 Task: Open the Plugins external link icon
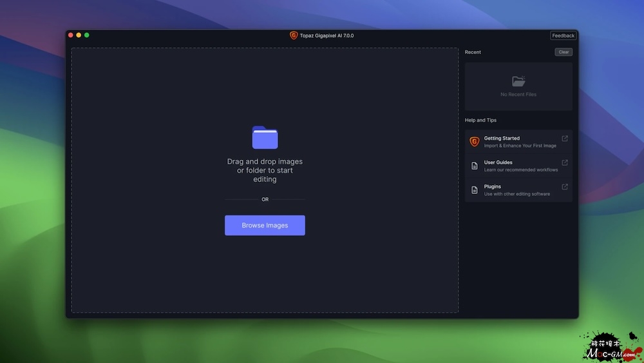click(x=565, y=186)
